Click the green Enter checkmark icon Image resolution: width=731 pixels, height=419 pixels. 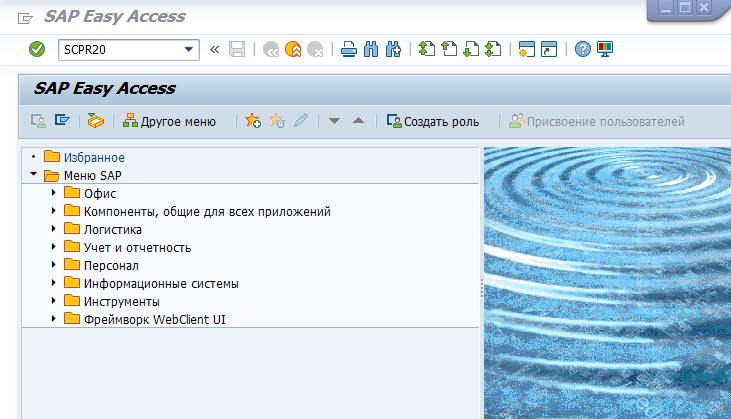[37, 49]
